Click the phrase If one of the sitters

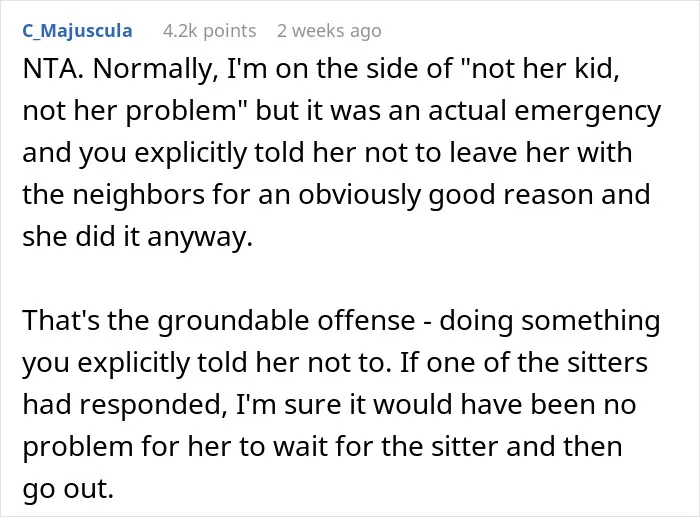click(x=524, y=363)
